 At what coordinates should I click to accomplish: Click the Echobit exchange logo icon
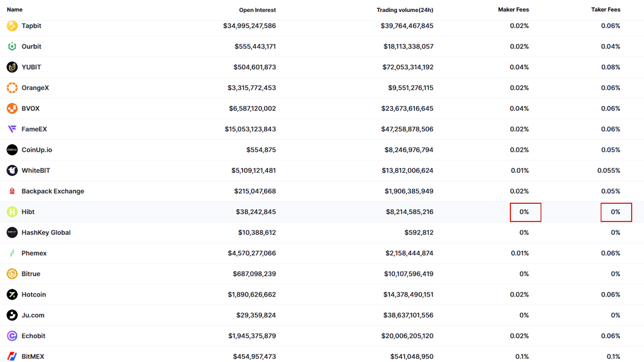click(12, 336)
